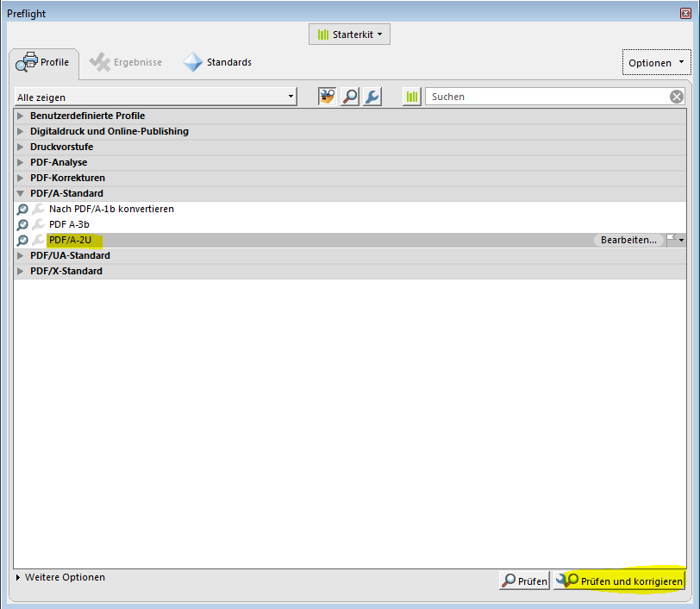Viewport: 700px width, 609px height.
Task: Switch to the Standards tab
Action: (217, 62)
